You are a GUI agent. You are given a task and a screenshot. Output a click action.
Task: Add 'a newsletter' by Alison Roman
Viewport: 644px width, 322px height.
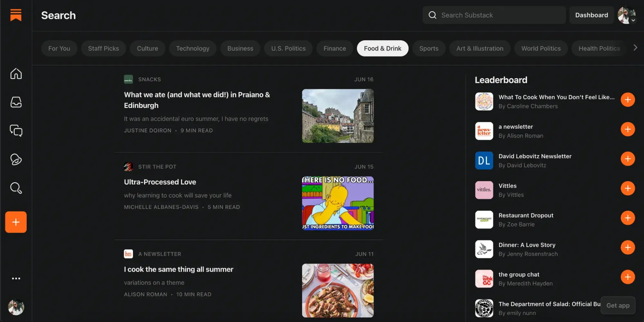tap(628, 129)
